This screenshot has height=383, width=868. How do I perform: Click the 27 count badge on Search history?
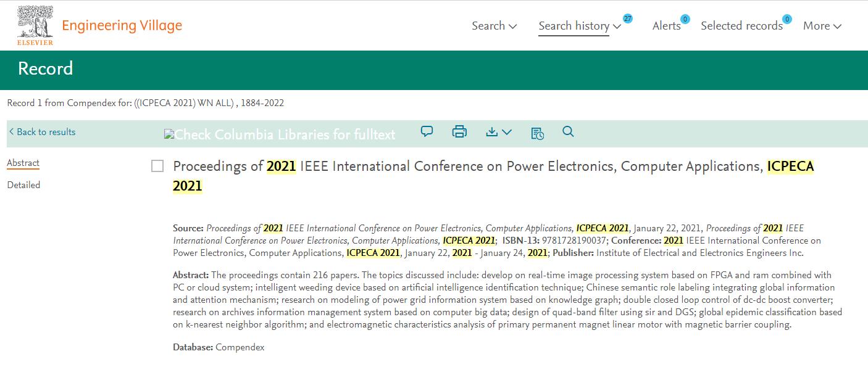(627, 19)
